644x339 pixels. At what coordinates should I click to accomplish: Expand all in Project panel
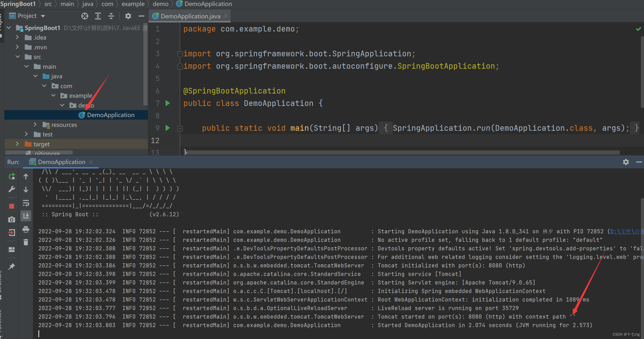(x=98, y=16)
